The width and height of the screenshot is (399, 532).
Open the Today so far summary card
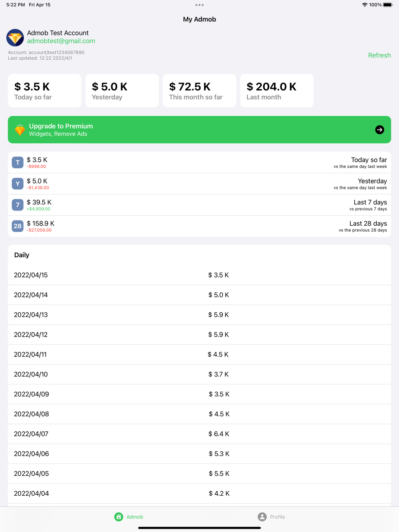(x=45, y=91)
